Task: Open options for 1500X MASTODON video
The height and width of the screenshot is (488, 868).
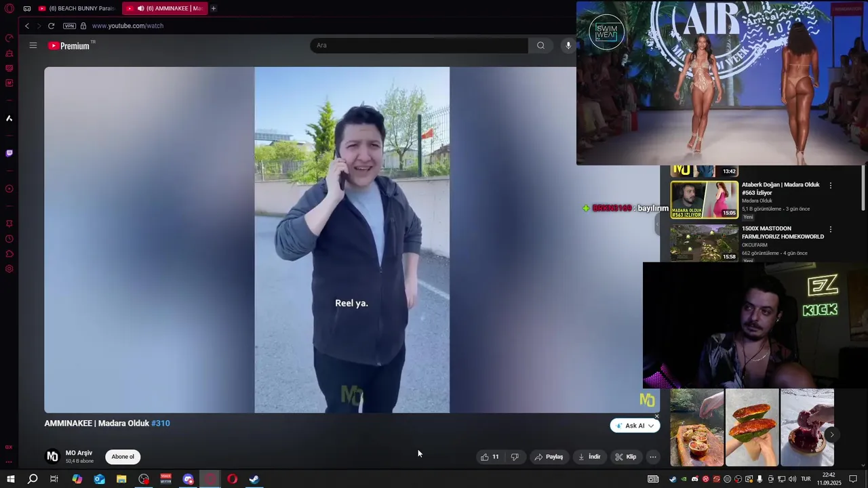Action: click(831, 229)
